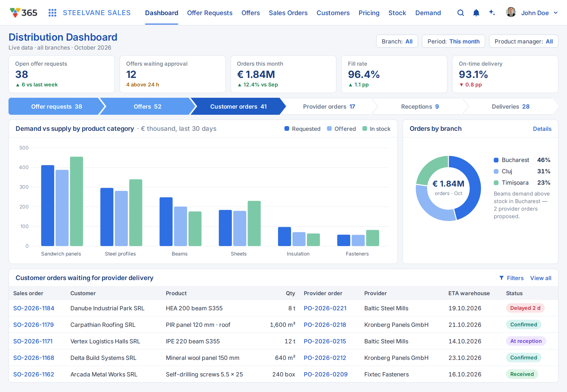Screen dimensions: 567x392
Task: Open the Demand tab
Action: coord(428,13)
